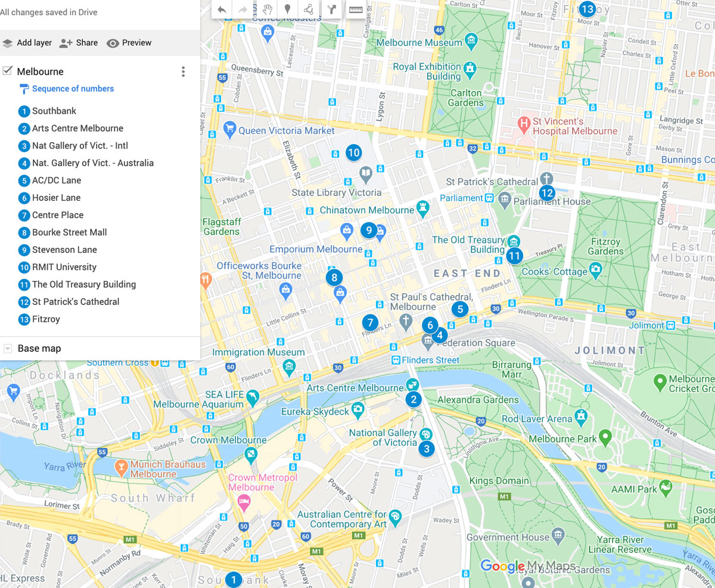The image size is (715, 588).
Task: Click the Crown Metropol hotel pin
Action: [x=244, y=502]
